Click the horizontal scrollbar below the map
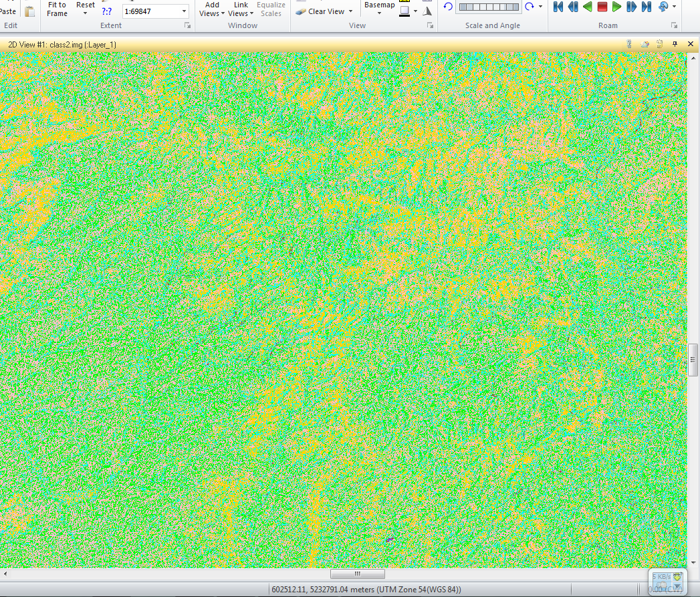 (x=357, y=574)
